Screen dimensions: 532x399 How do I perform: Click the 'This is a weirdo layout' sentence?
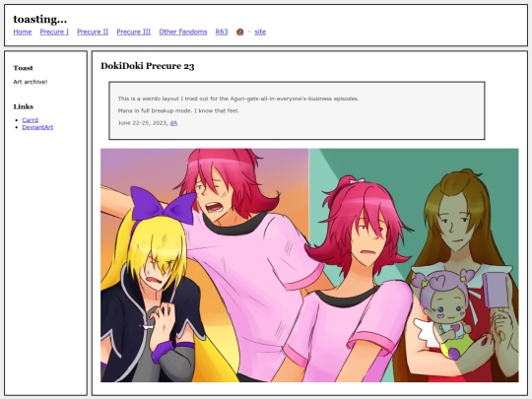[238, 99]
